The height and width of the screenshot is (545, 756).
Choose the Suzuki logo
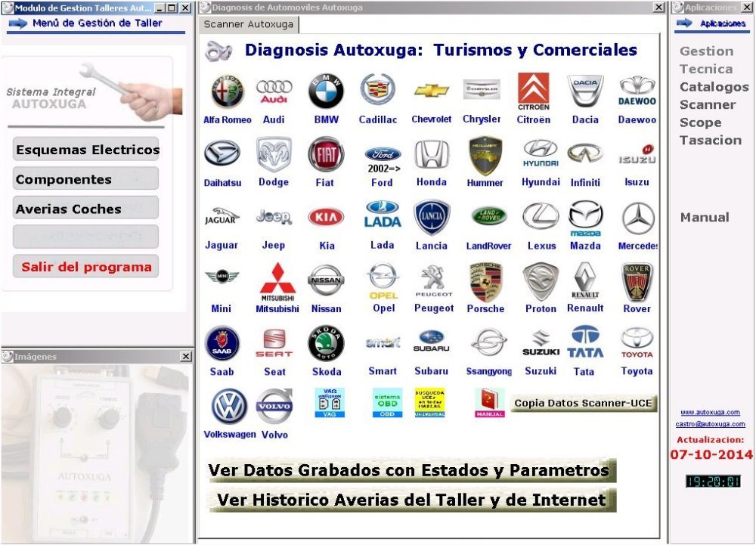[x=541, y=344]
